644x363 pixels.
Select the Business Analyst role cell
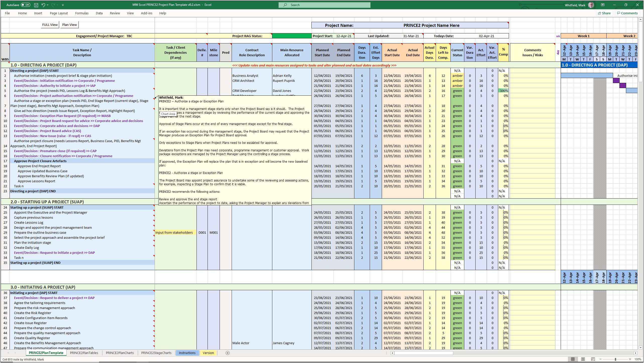(252, 76)
